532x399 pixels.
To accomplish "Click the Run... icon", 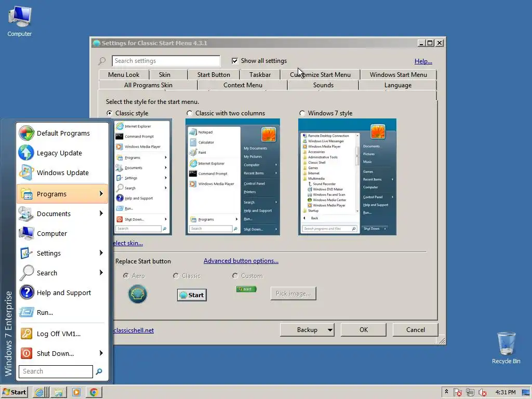I will (x=26, y=312).
